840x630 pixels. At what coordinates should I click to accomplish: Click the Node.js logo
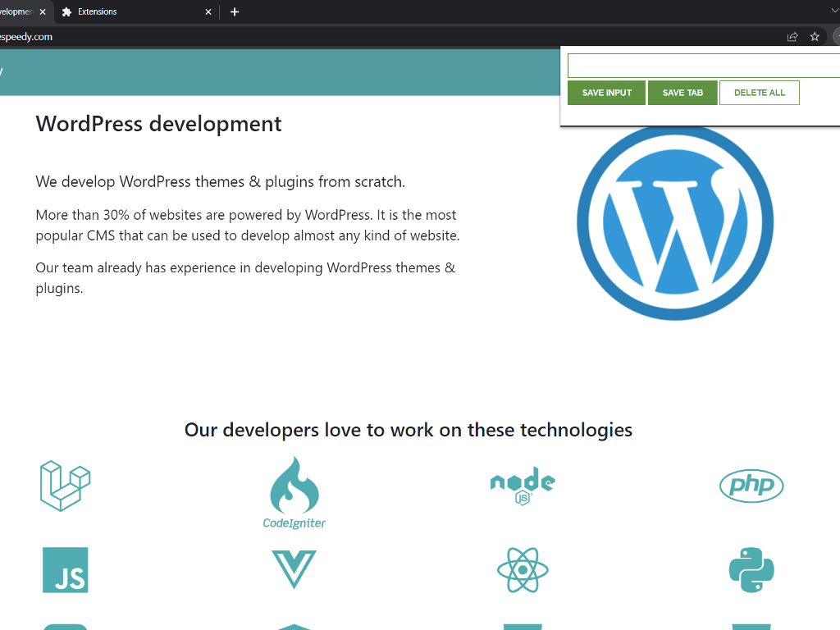coord(523,486)
